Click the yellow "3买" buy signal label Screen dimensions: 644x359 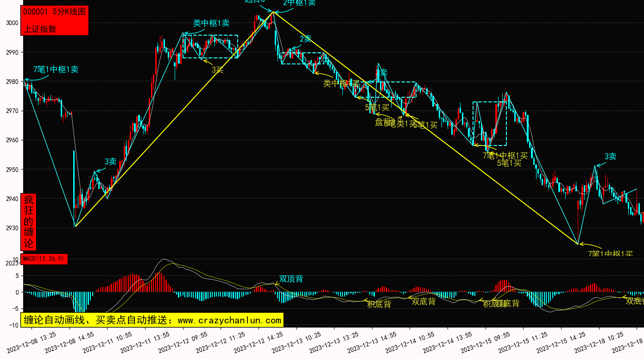click(x=218, y=70)
